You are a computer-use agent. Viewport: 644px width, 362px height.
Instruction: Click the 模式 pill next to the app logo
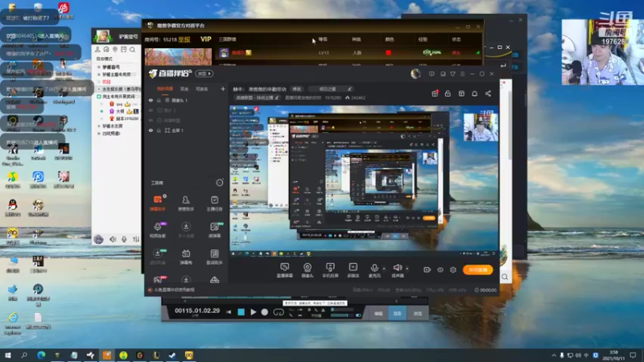(204, 73)
